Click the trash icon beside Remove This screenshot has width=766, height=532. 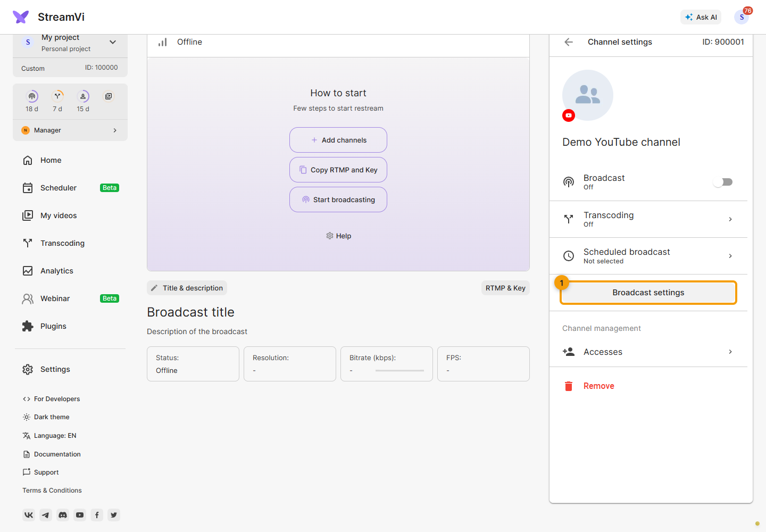coord(569,386)
